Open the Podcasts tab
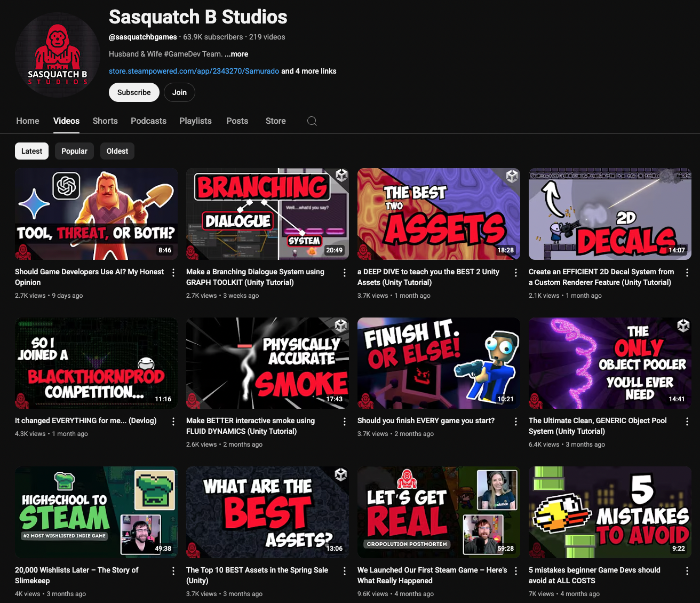This screenshot has height=603, width=700. point(148,121)
